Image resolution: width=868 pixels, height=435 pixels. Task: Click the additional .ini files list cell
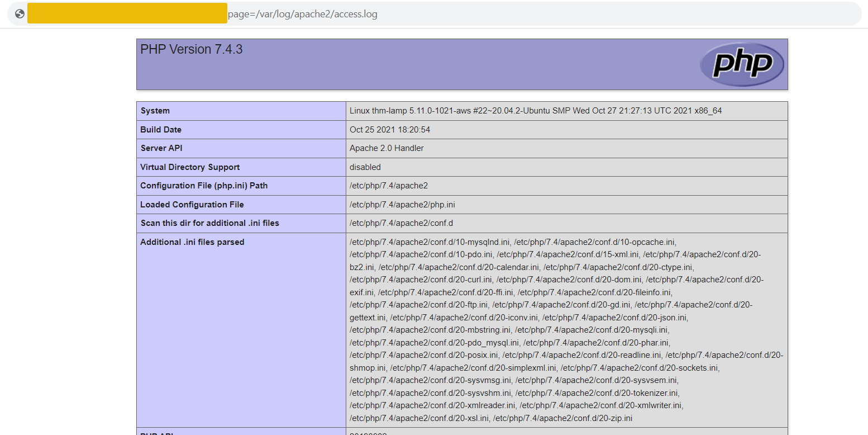566,330
